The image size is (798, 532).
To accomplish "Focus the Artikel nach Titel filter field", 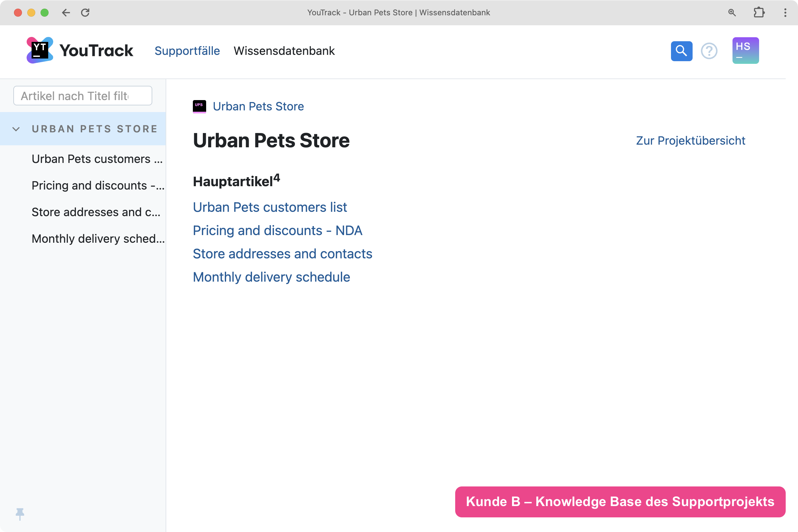I will 83,96.
